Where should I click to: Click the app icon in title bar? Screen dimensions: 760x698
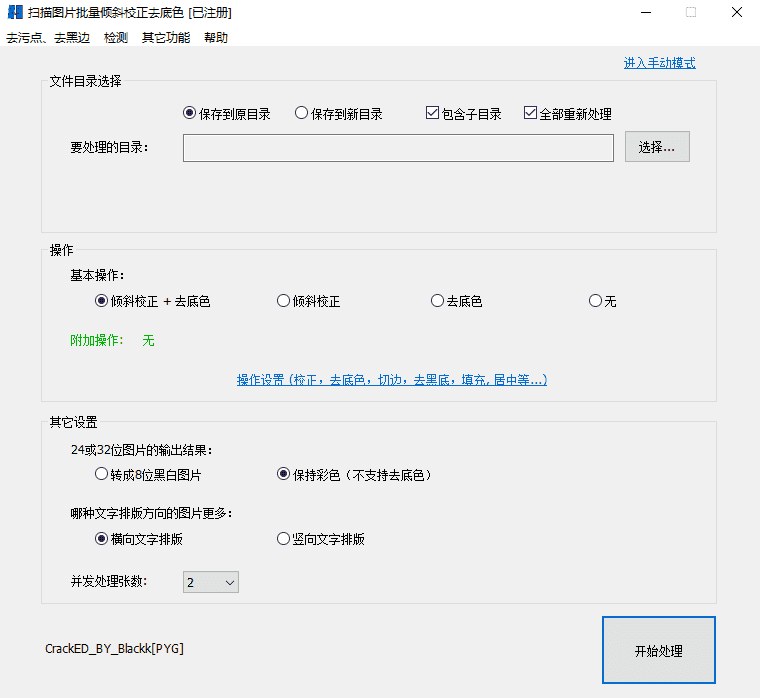click(15, 12)
